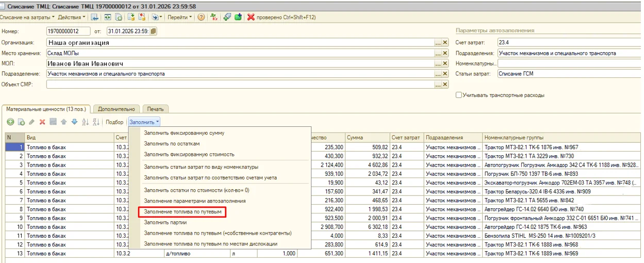Click the 'Подбор' button
The image size is (644, 263).
coord(114,122)
